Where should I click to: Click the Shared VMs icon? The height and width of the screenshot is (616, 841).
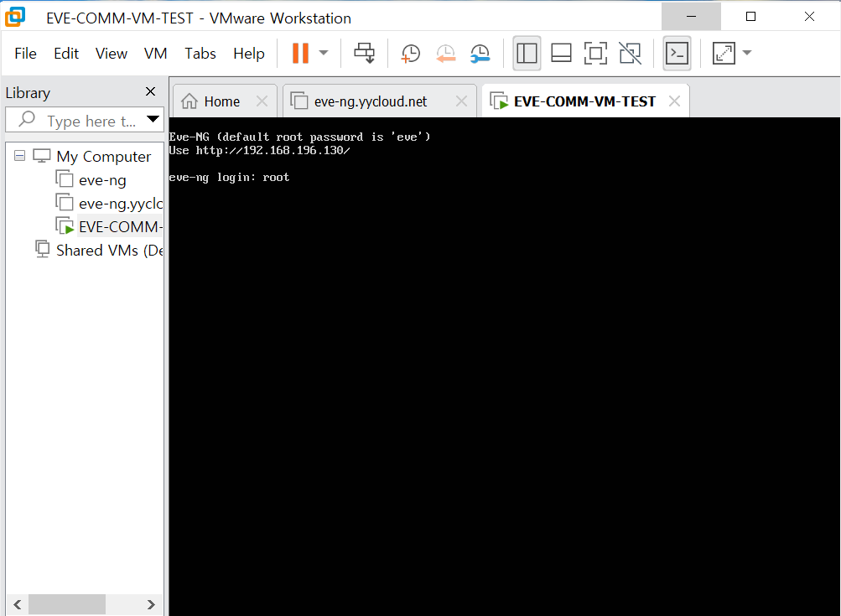(43, 249)
